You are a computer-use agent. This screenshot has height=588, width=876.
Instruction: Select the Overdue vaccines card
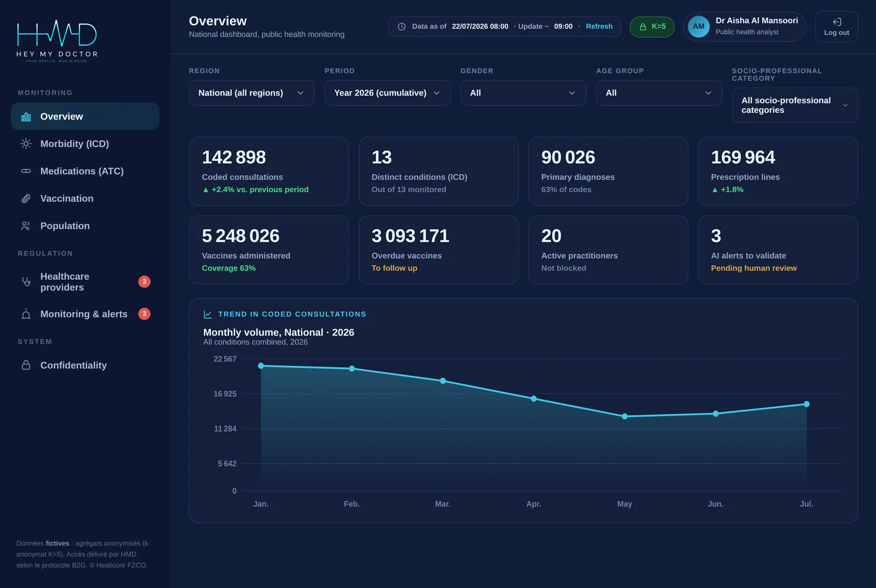pos(438,250)
